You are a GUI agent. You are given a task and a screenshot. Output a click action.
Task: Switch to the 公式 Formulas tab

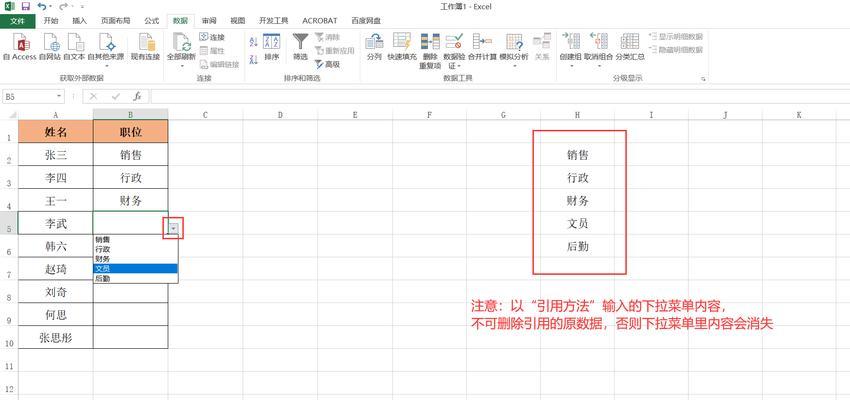click(x=151, y=21)
